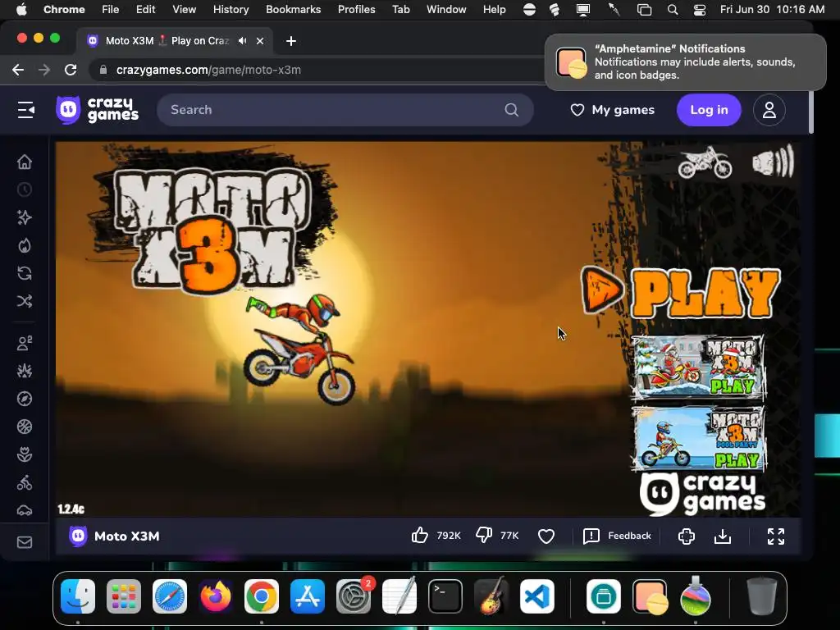Open Moto X3M Pool Party thumbnail
Viewport: 840px width, 630px height.
click(698, 438)
